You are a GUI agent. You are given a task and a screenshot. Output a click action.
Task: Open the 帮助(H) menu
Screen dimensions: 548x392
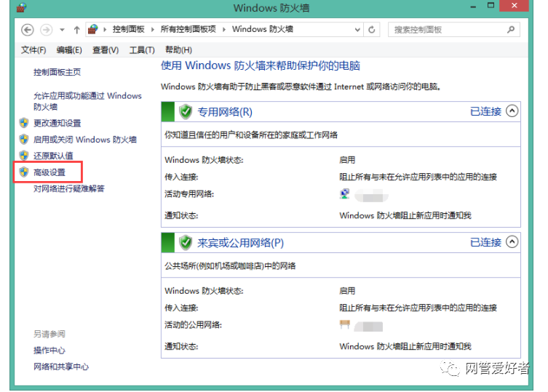tap(178, 50)
